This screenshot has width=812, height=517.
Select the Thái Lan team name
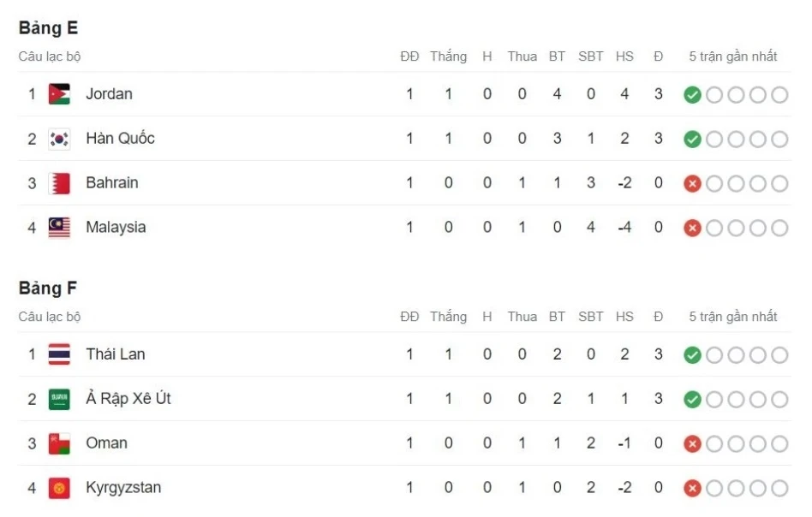click(x=115, y=354)
